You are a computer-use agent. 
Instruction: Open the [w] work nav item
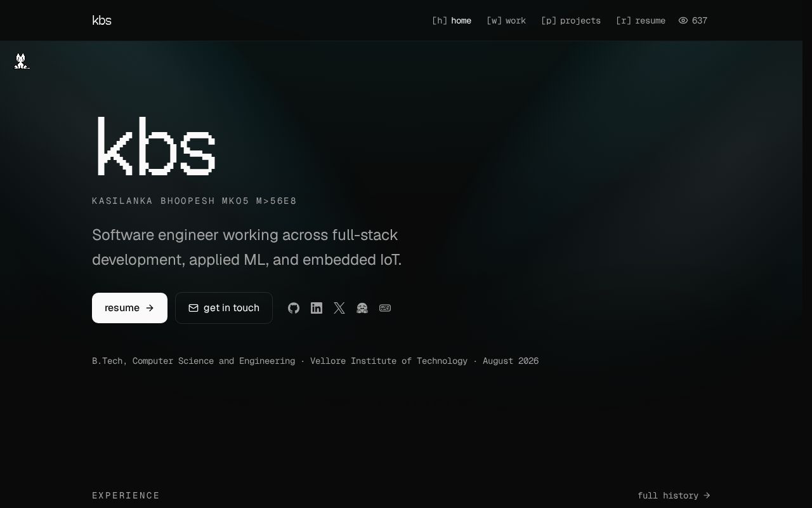tap(506, 20)
